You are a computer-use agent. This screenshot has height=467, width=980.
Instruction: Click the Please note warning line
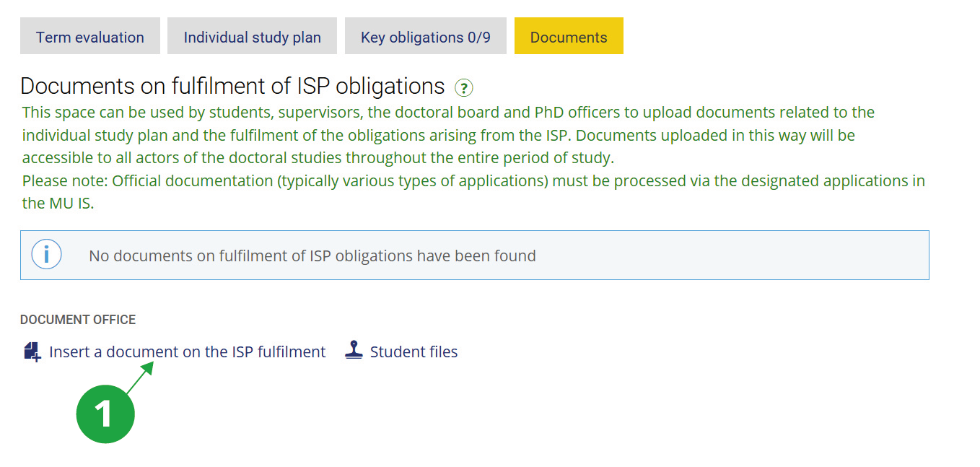[473, 180]
